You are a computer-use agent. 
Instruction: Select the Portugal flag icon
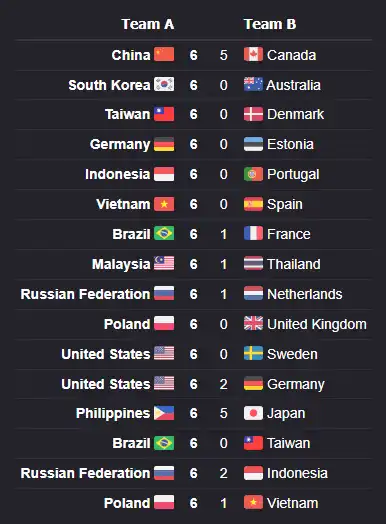tap(253, 174)
